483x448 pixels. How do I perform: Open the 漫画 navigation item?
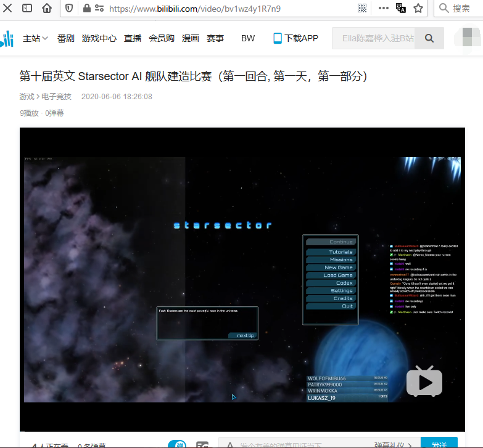point(191,38)
